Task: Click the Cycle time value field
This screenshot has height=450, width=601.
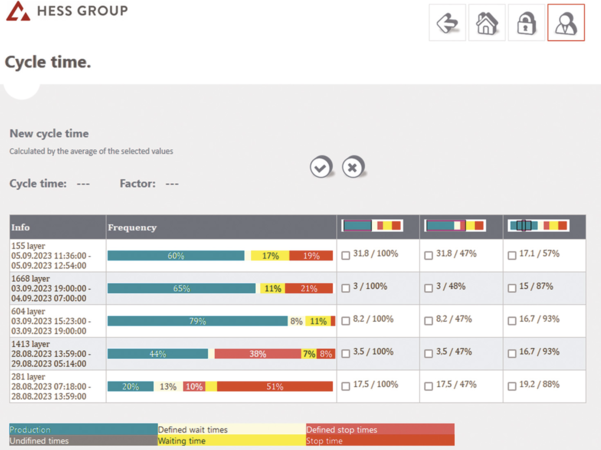Action: click(83, 184)
